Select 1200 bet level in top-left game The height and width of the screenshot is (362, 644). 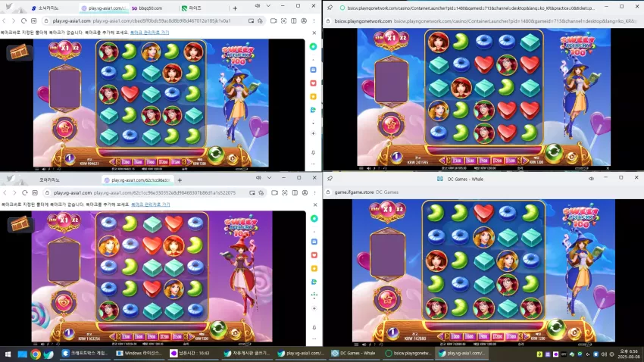(x=164, y=162)
